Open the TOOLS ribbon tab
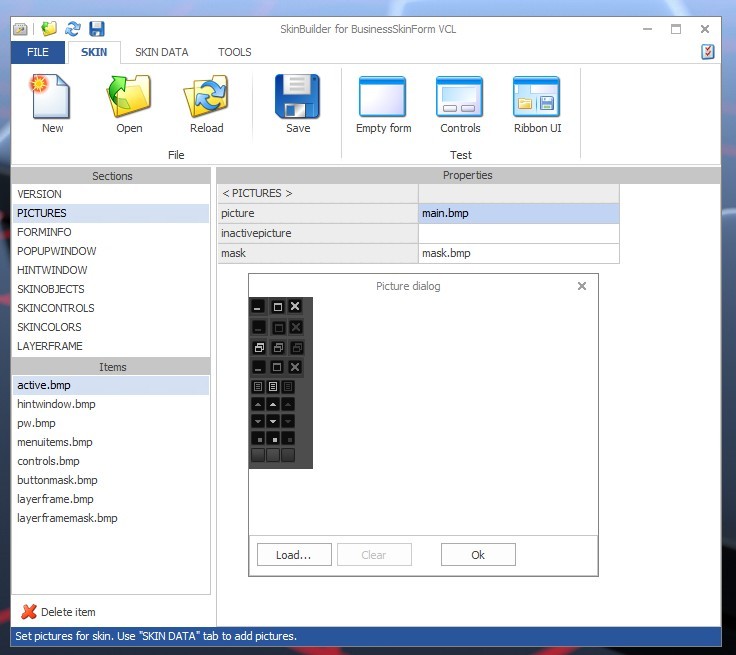The image size is (736, 655). point(235,52)
